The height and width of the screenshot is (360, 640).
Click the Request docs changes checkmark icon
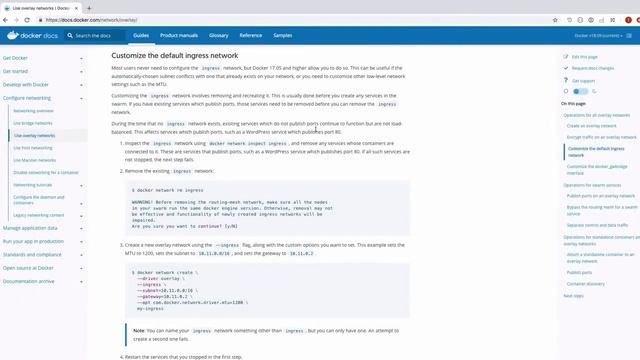pyautogui.click(x=566, y=68)
